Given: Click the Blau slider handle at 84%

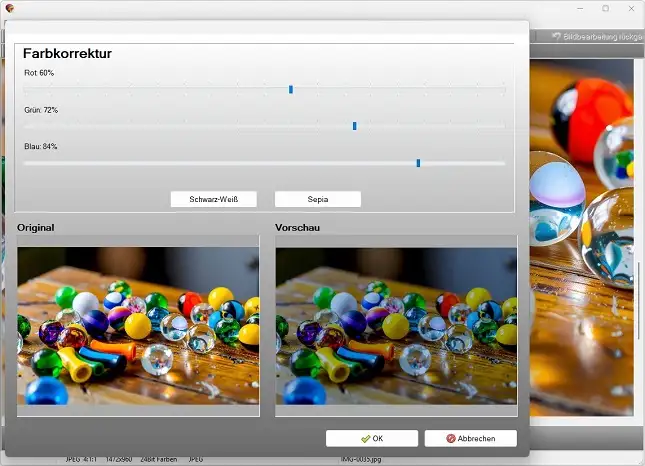Looking at the screenshot, I should 418,163.
